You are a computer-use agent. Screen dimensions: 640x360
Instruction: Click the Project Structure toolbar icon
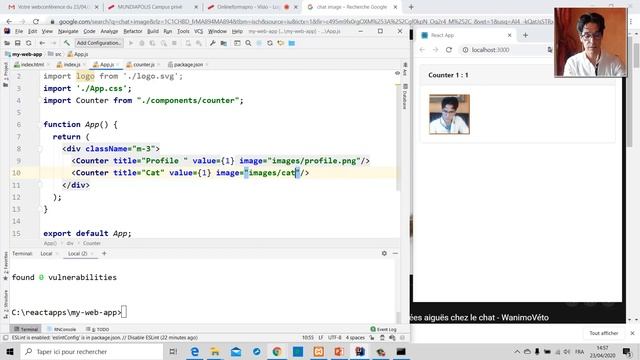tap(224, 43)
